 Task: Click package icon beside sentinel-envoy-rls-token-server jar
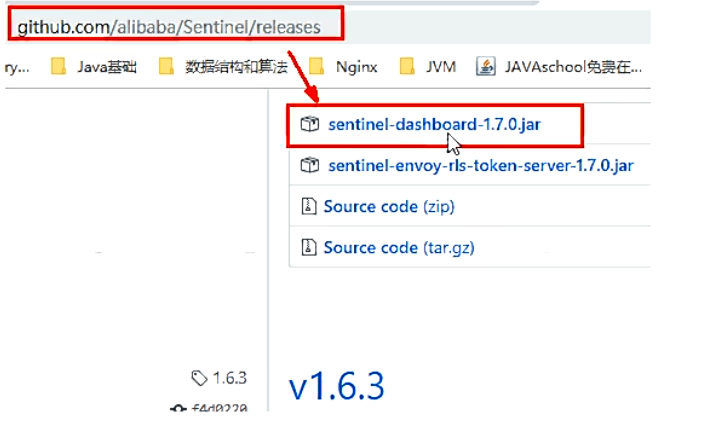[310, 165]
